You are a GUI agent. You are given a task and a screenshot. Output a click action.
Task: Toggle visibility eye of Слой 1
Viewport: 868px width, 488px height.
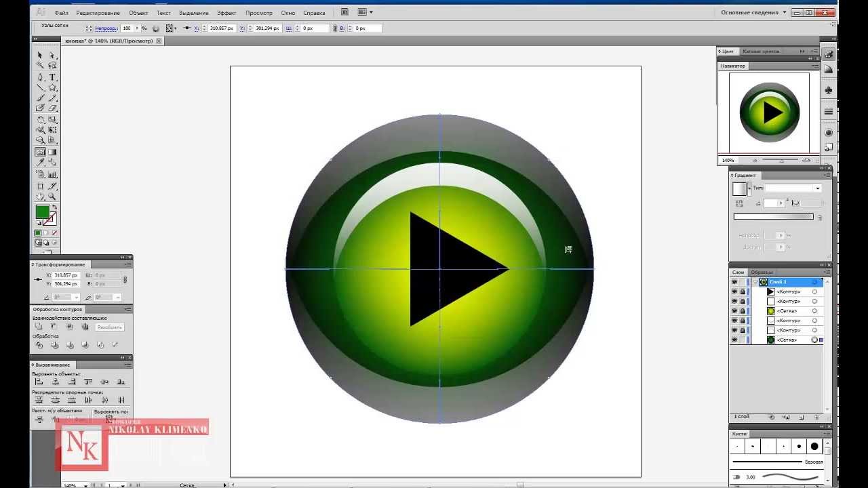(x=734, y=281)
